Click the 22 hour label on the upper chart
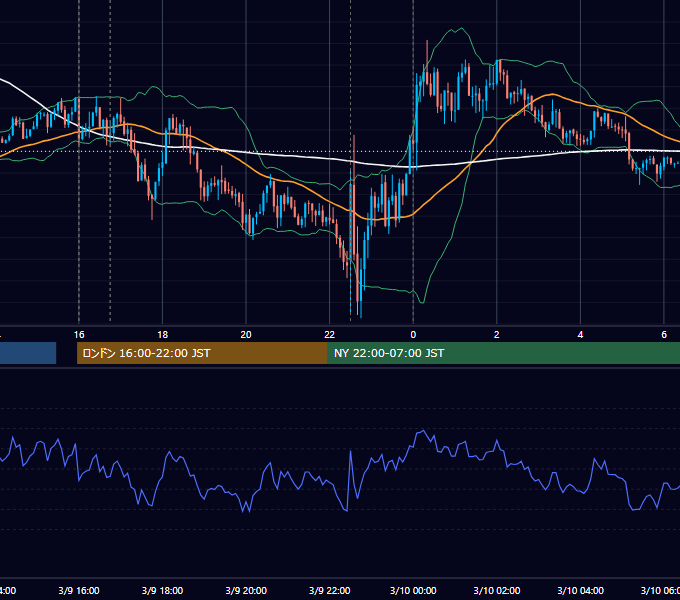This screenshot has width=680, height=600. tap(330, 335)
